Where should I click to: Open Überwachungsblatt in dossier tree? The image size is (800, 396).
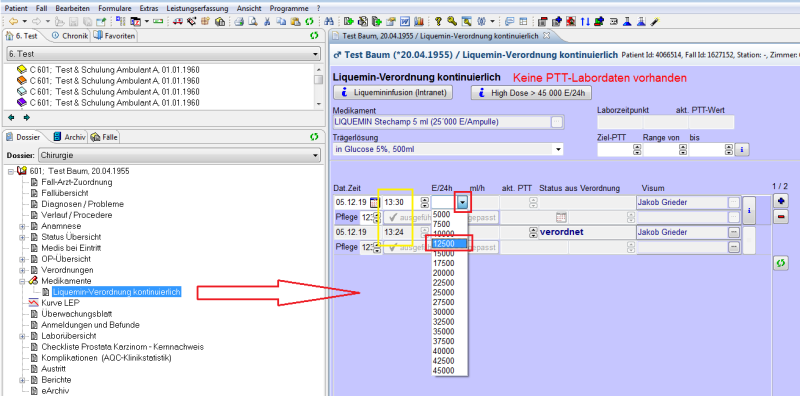77,314
